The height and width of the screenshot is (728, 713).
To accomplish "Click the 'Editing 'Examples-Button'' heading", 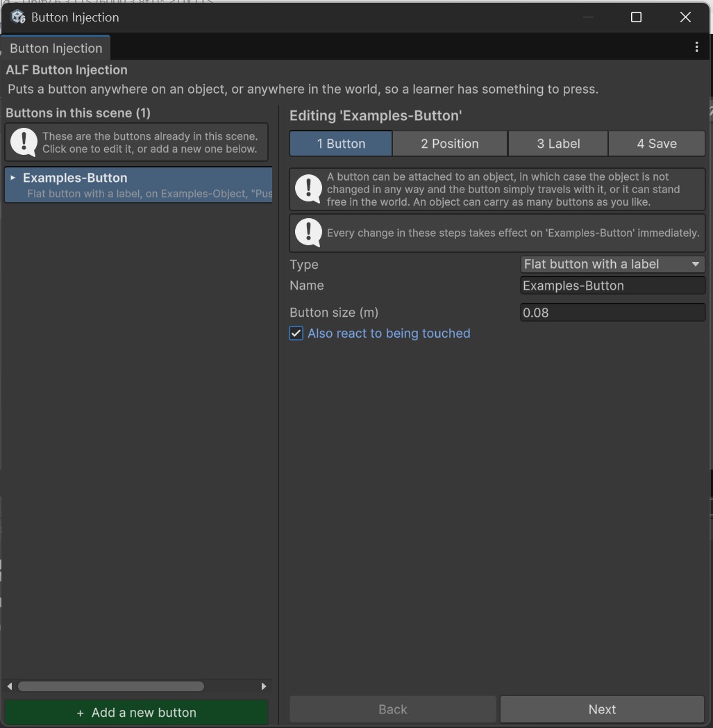I will (x=376, y=115).
